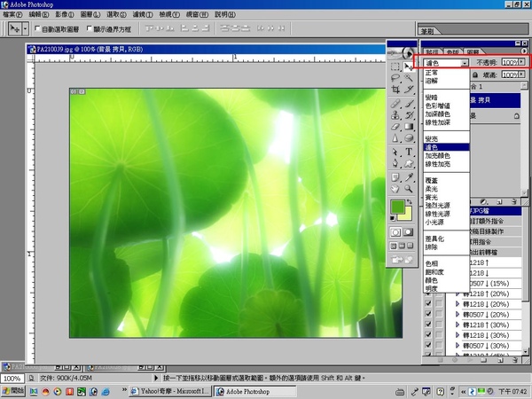Open the 不透明 opacity slider arrow
Viewport: 532px width, 399px height.
[x=521, y=62]
